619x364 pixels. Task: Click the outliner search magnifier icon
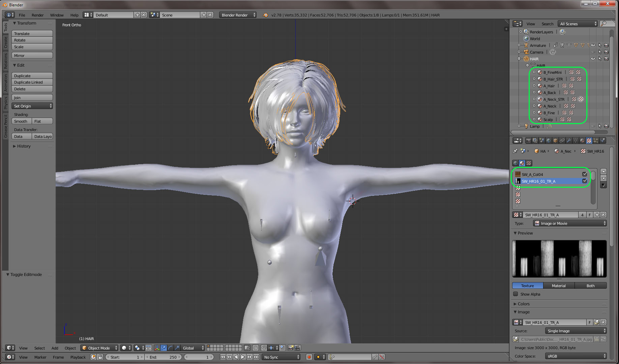click(x=603, y=24)
